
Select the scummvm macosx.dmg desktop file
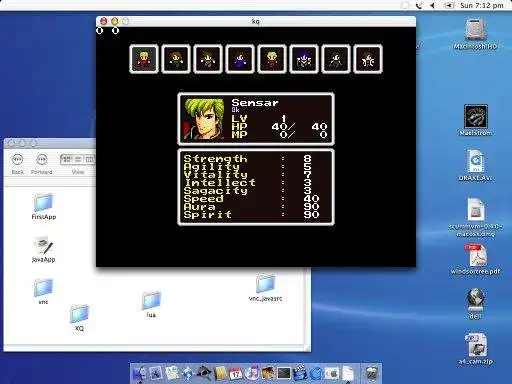coord(476,218)
